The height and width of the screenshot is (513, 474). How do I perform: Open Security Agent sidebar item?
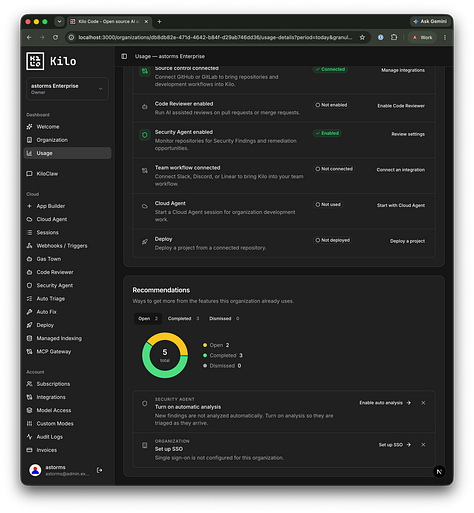click(67, 285)
